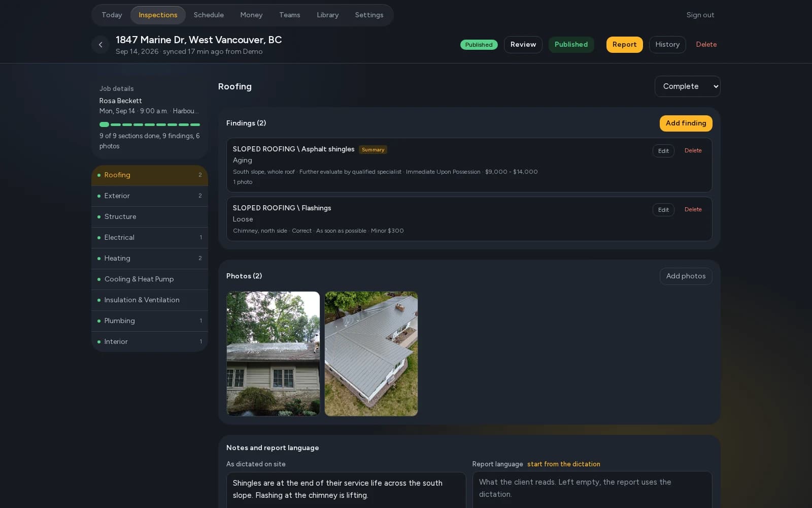Click the Rosa Beckett client name

point(121,101)
